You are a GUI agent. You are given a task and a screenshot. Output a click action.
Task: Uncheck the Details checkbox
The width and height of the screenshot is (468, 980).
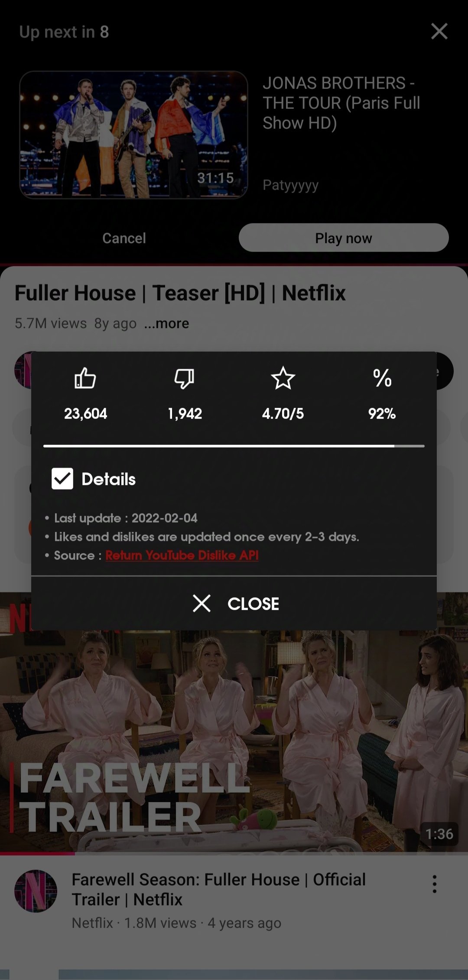[x=62, y=479]
